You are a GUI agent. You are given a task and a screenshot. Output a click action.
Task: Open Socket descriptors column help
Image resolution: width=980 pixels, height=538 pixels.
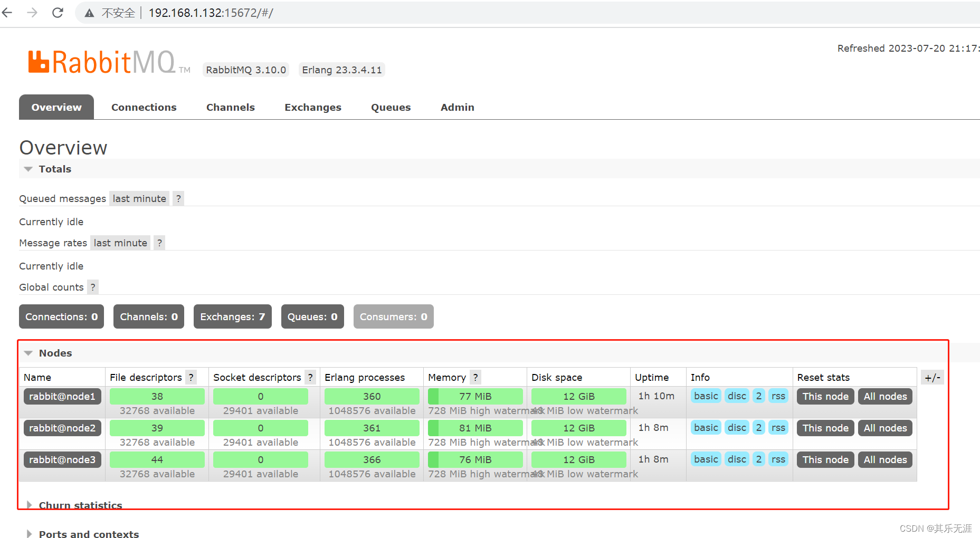pos(310,377)
